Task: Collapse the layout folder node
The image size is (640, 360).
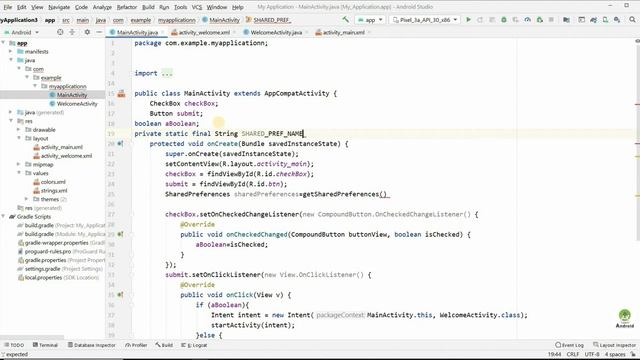Action: [19, 138]
